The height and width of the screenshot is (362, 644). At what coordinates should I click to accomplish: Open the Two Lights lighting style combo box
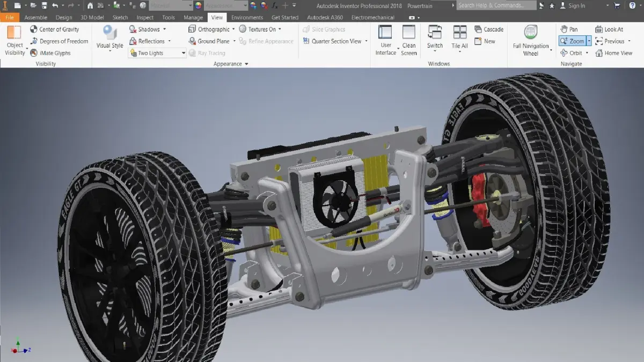click(x=157, y=53)
